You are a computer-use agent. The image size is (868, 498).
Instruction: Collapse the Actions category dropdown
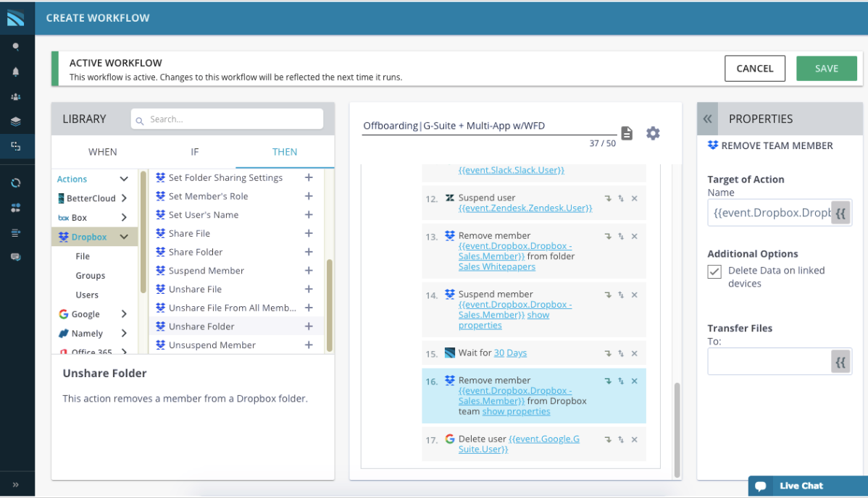pos(124,179)
